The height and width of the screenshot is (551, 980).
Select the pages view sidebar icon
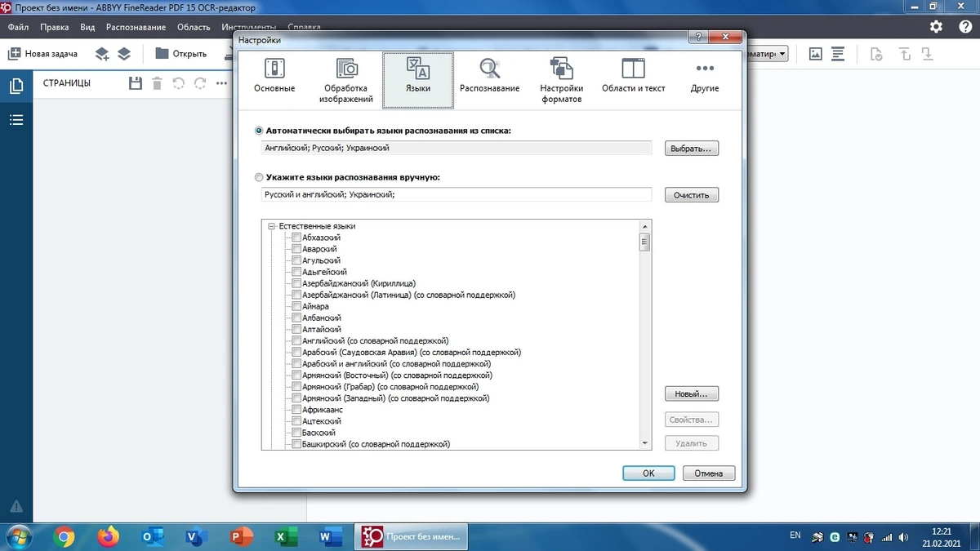coord(16,87)
